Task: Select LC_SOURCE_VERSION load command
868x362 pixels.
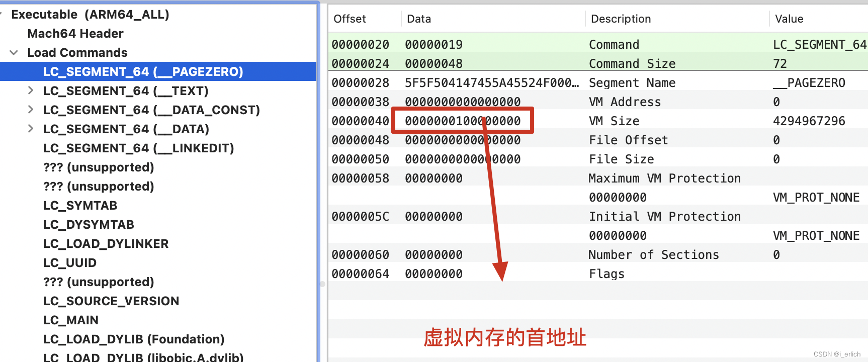Action: 111,301
